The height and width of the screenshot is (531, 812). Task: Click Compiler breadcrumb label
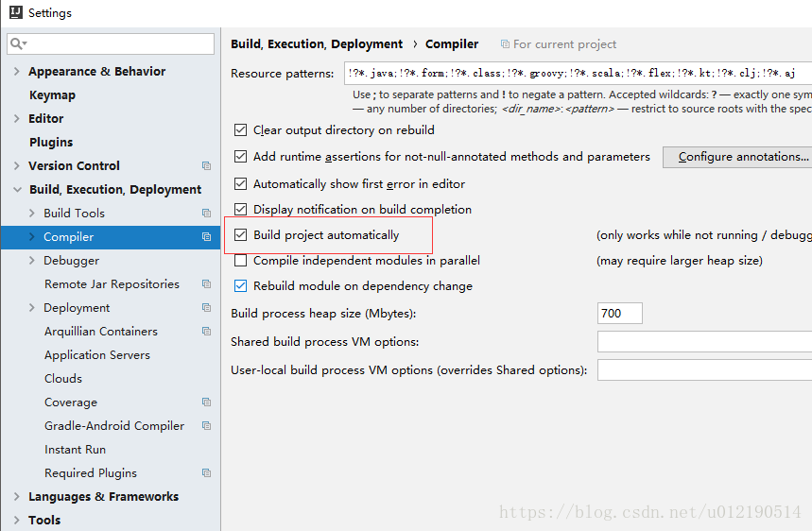(x=452, y=44)
